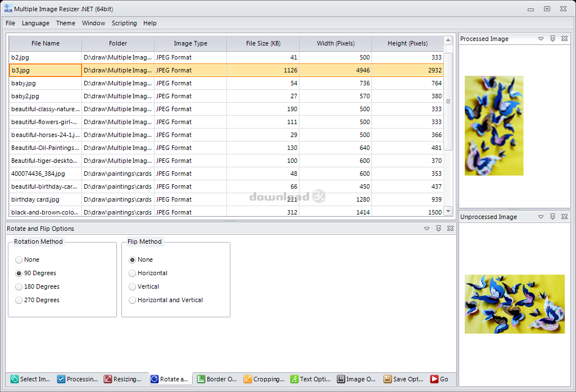Open the Help menu
The height and width of the screenshot is (392, 576).
[150, 23]
